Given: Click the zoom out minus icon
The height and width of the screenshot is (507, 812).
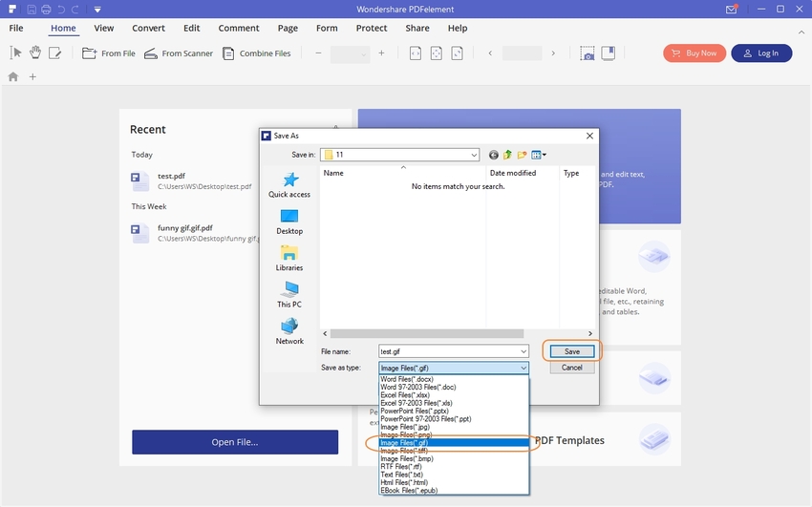Looking at the screenshot, I should 318,53.
